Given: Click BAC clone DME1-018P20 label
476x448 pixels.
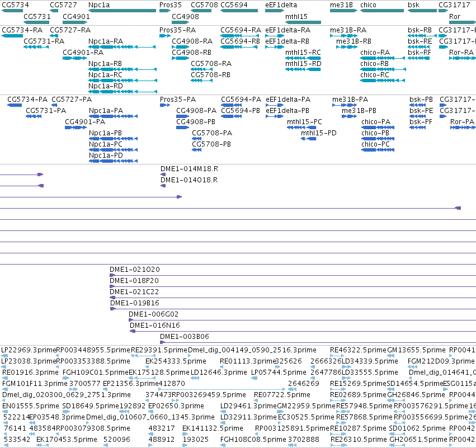Looking at the screenshot, I should point(134,281).
